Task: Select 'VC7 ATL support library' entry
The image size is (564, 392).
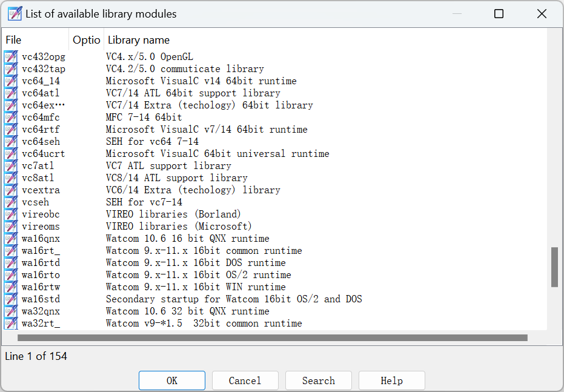Action: click(x=168, y=166)
